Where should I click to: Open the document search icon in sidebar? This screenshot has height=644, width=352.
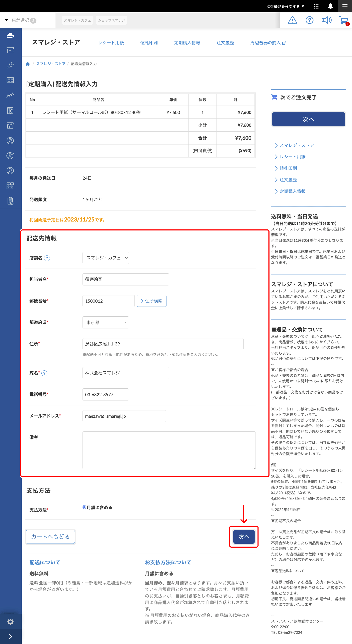pyautogui.click(x=10, y=111)
